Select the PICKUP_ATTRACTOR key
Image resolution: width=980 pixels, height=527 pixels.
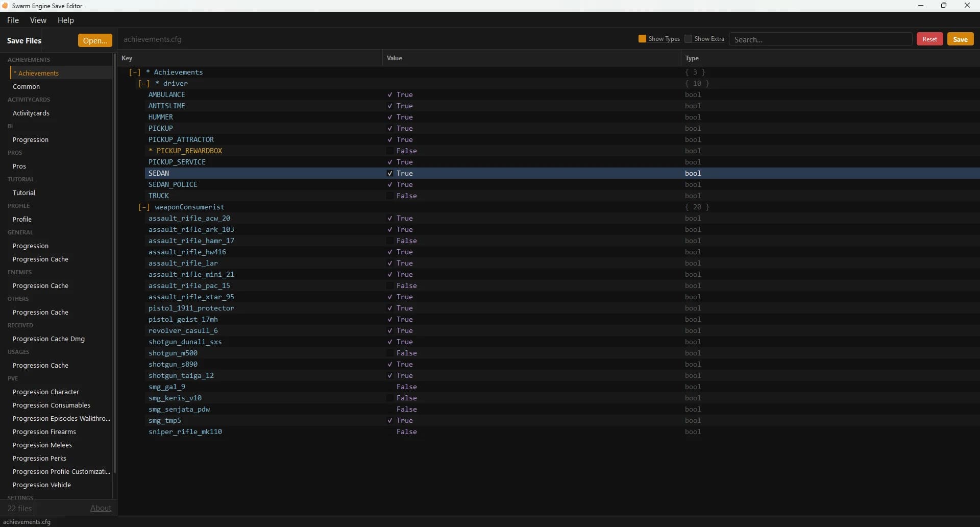[181, 139]
